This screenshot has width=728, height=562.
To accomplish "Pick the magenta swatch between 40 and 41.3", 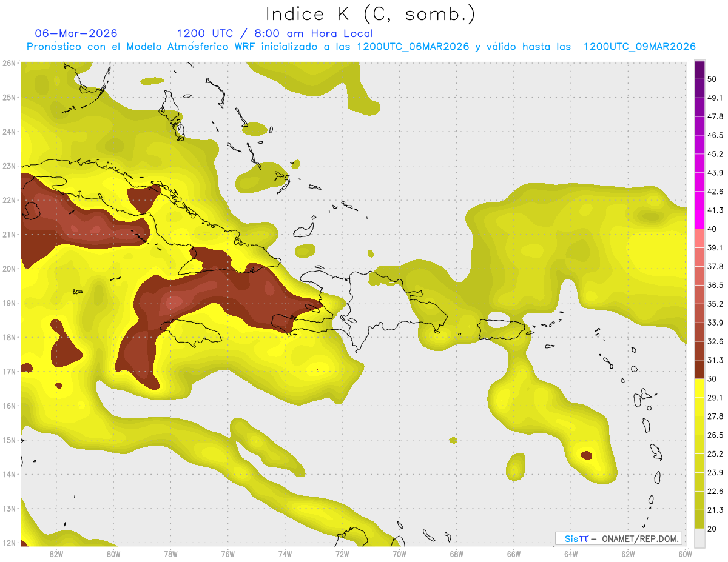I will 699,219.
